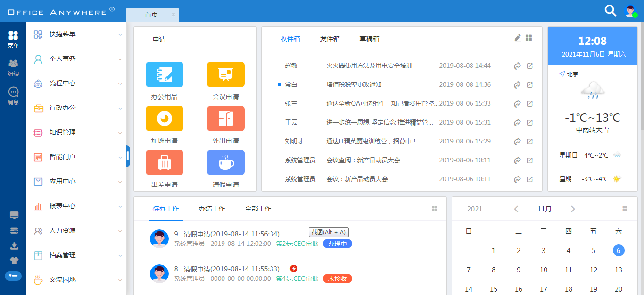This screenshot has height=295, width=644.
Task: Open the 增值税税率更改通知 email
Action: [x=354, y=84]
